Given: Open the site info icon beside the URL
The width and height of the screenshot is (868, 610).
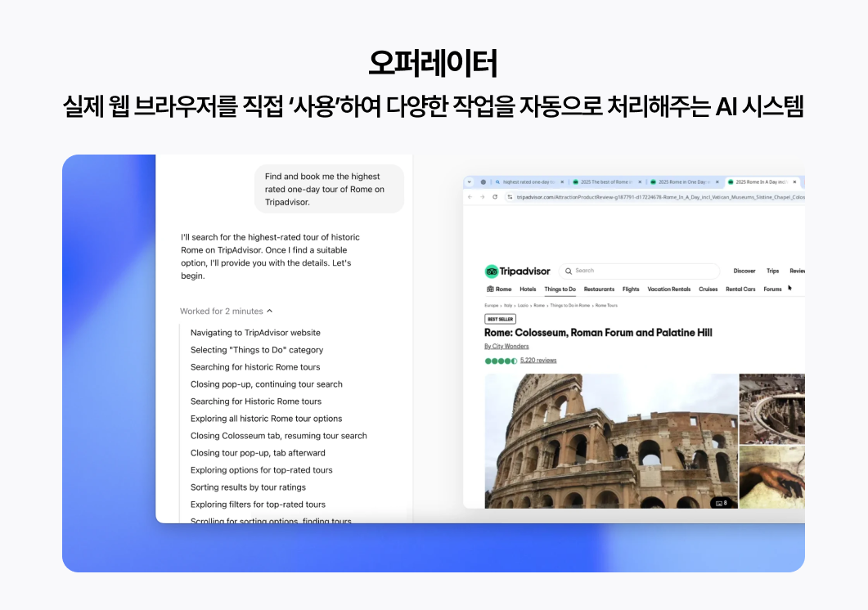Looking at the screenshot, I should click(x=510, y=197).
